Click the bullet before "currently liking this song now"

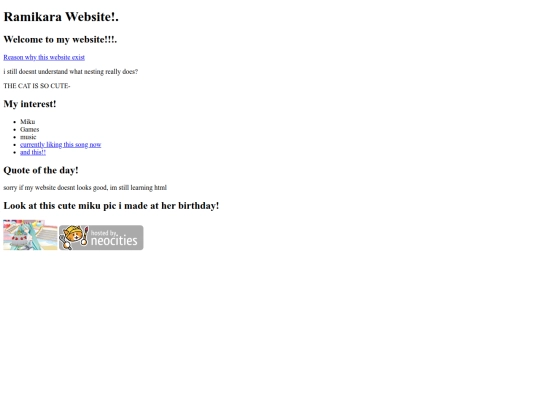tap(14, 145)
